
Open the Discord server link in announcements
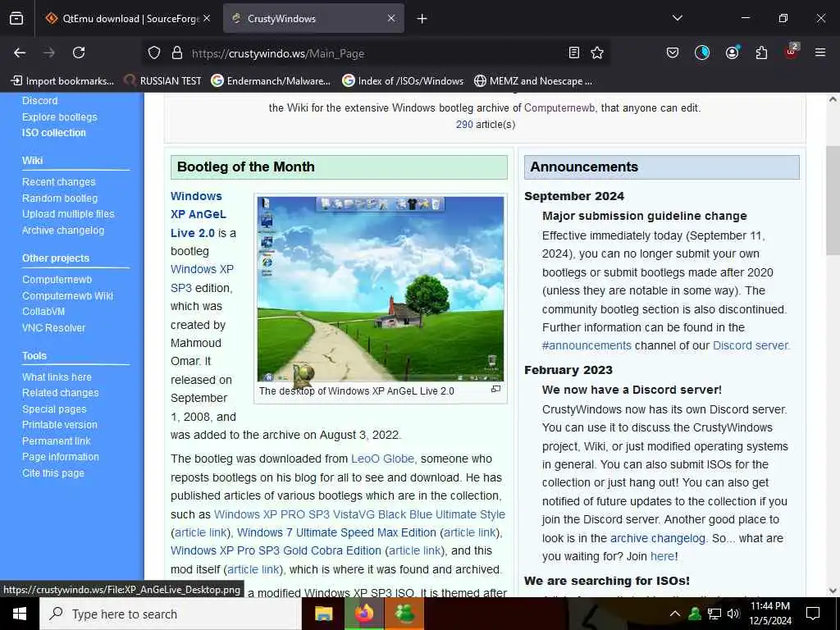click(751, 346)
